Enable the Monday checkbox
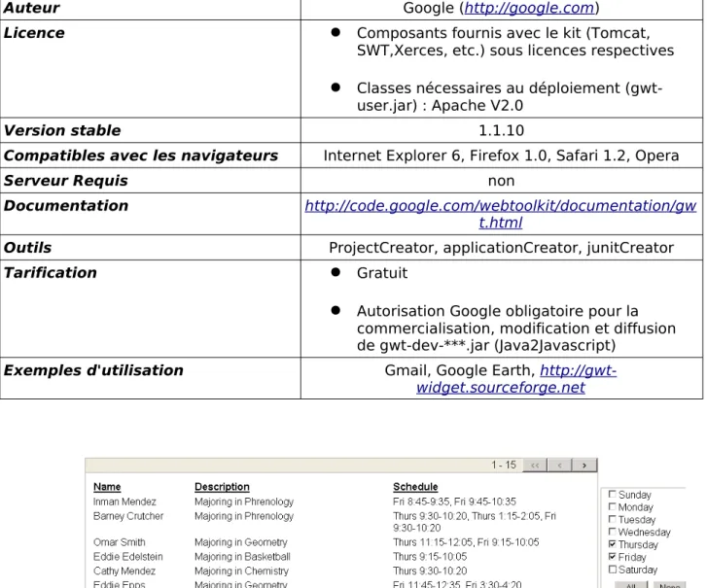707x588 pixels. [613, 507]
